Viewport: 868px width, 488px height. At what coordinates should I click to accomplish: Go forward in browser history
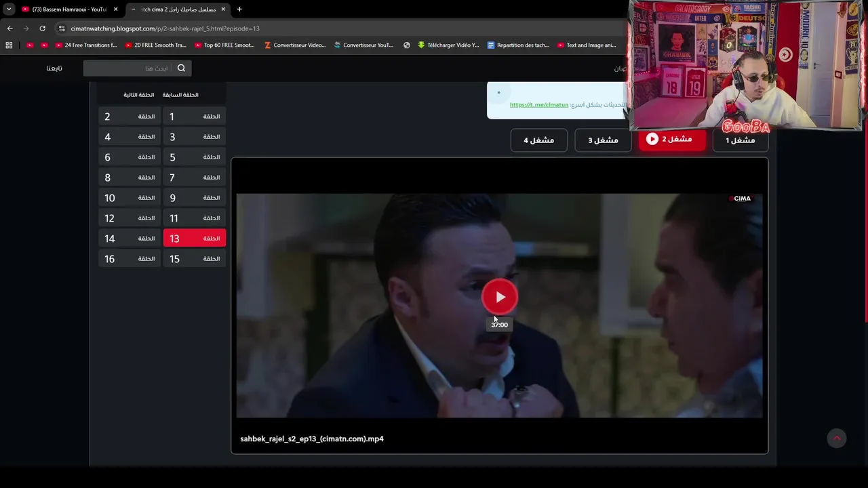[26, 28]
